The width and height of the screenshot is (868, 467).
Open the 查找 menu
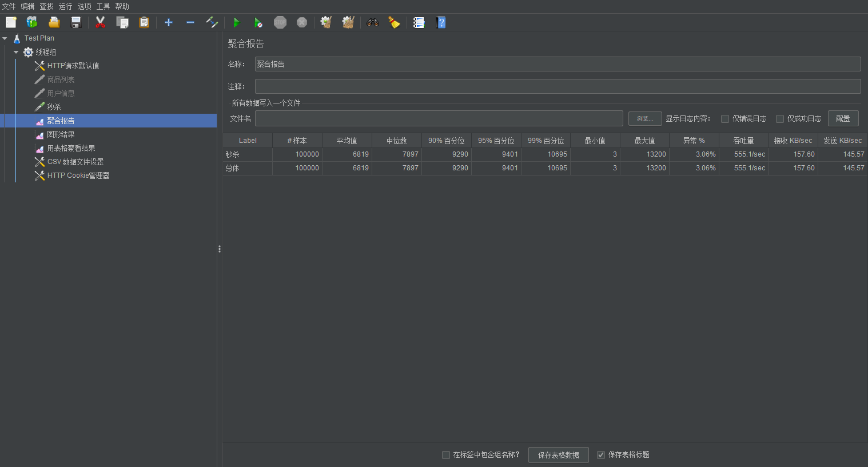47,6
